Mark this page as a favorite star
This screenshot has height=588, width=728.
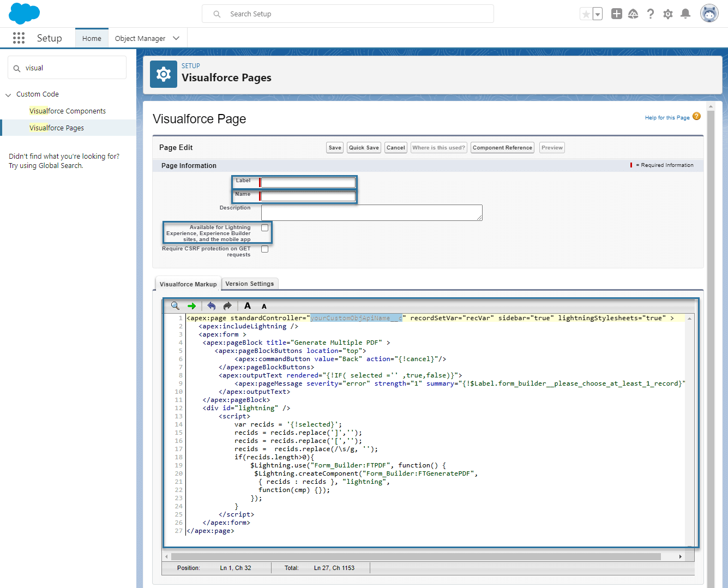tap(586, 14)
